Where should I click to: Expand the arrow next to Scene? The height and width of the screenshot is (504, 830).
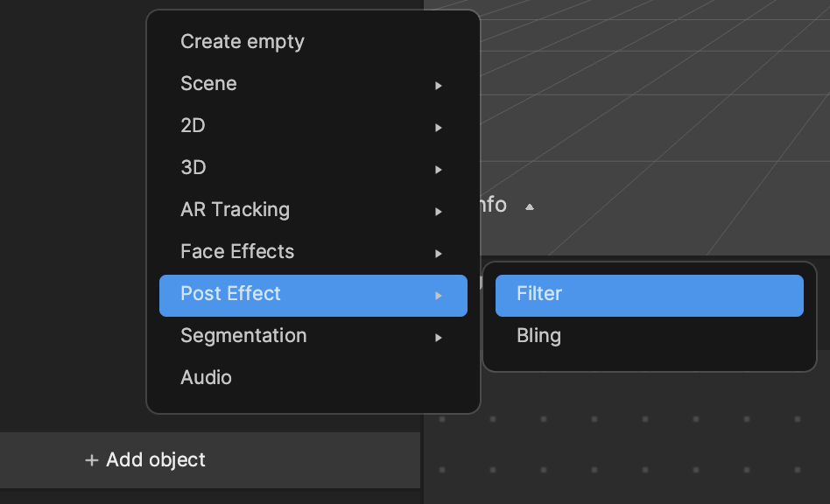(439, 86)
